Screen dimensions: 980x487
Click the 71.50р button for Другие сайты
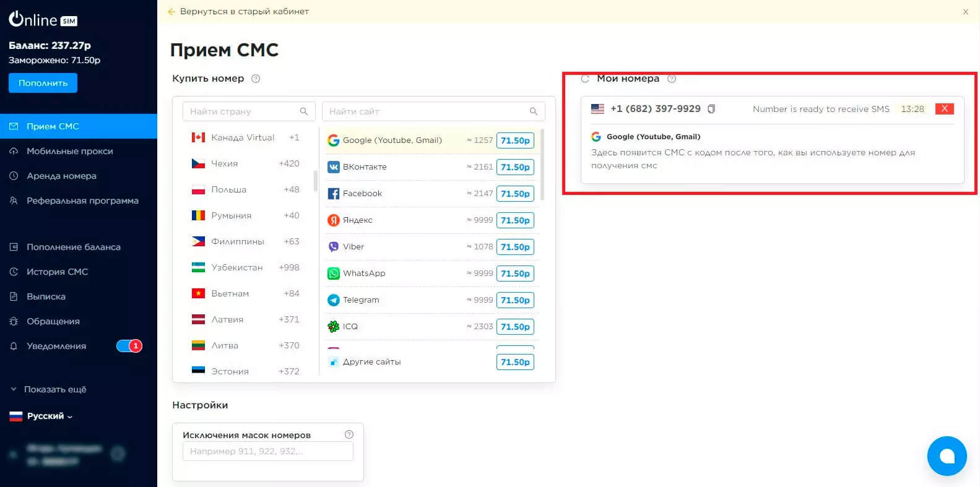point(515,362)
